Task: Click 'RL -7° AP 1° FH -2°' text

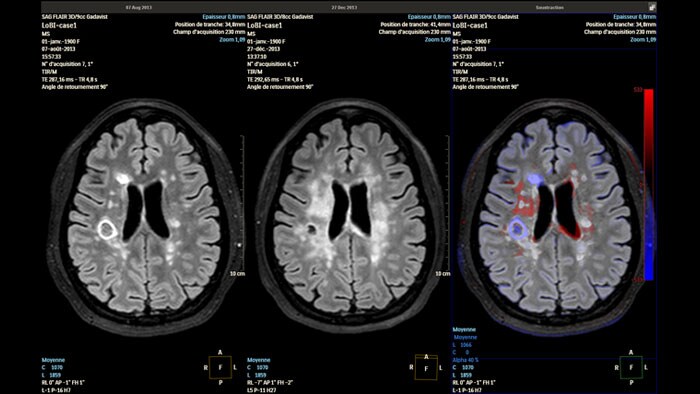Action: 270,383
